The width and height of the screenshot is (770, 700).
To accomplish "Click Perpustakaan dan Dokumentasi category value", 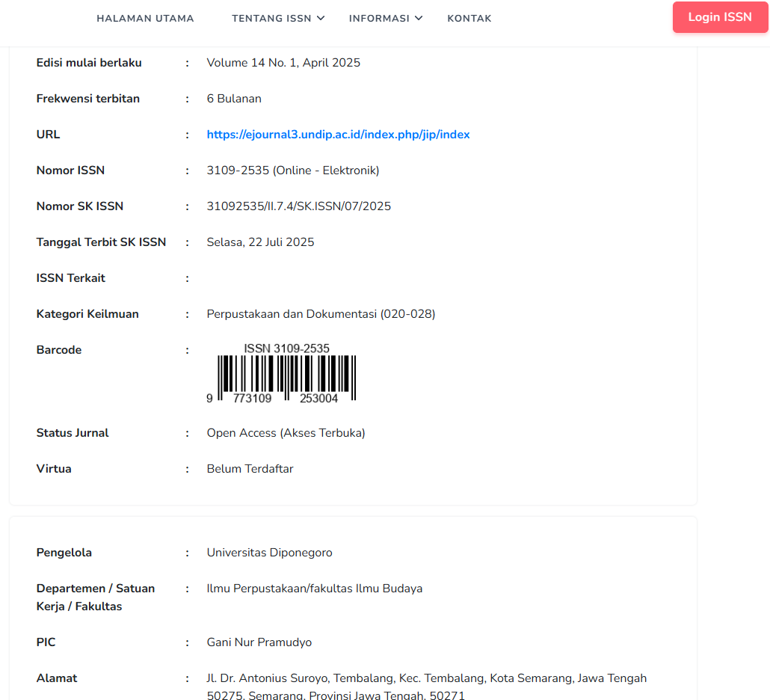I will coord(321,314).
